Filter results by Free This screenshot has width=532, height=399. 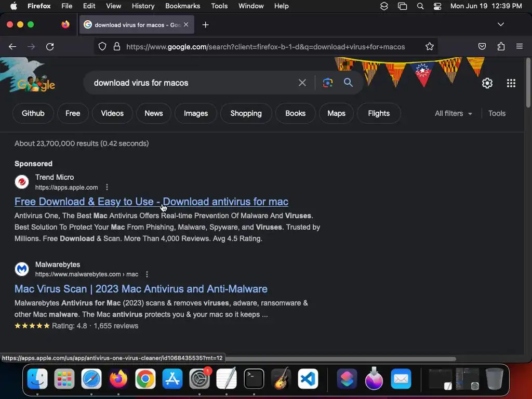click(73, 113)
